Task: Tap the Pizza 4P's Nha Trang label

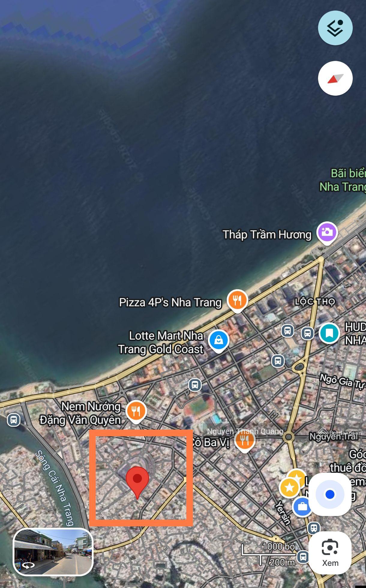Action: (x=170, y=302)
